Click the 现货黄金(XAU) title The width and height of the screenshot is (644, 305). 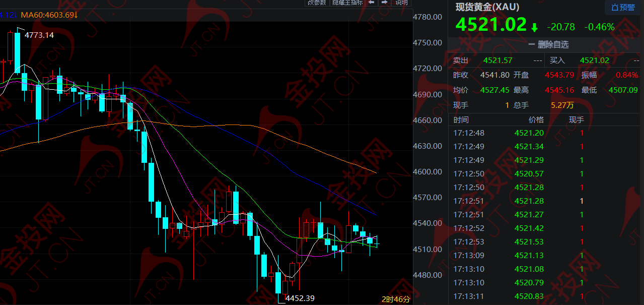487,7
